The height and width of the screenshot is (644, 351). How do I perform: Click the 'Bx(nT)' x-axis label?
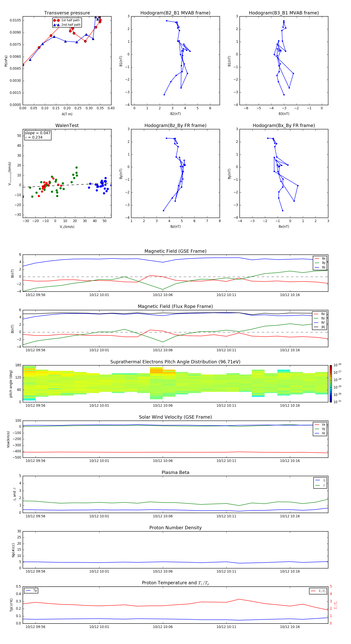(284, 227)
